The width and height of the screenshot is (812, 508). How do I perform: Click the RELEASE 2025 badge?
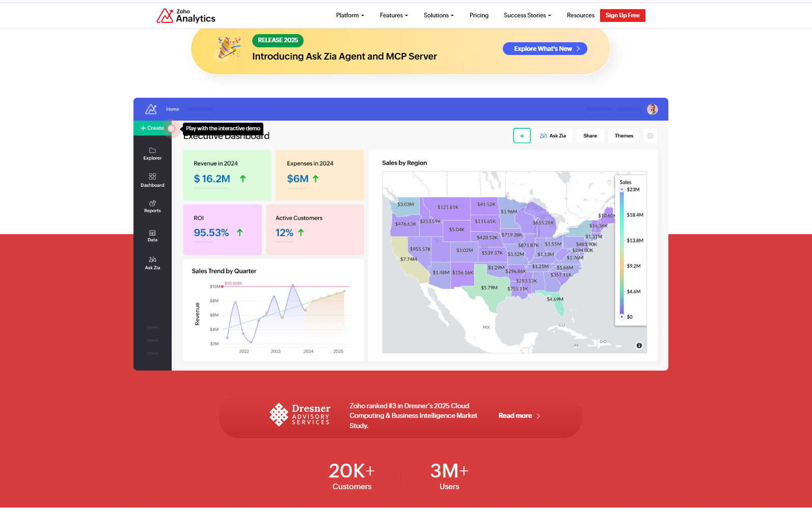pos(278,40)
